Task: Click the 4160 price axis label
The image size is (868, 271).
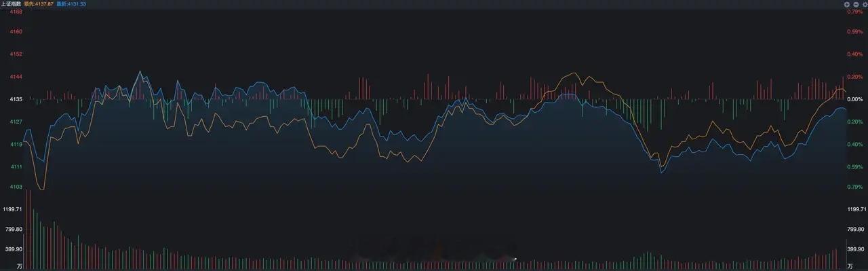Action: 16,31
